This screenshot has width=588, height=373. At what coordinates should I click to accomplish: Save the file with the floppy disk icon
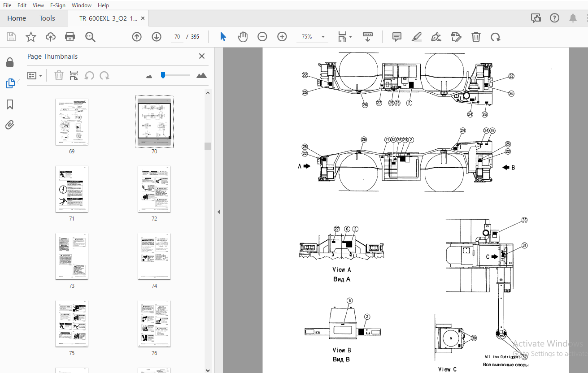[11, 37]
